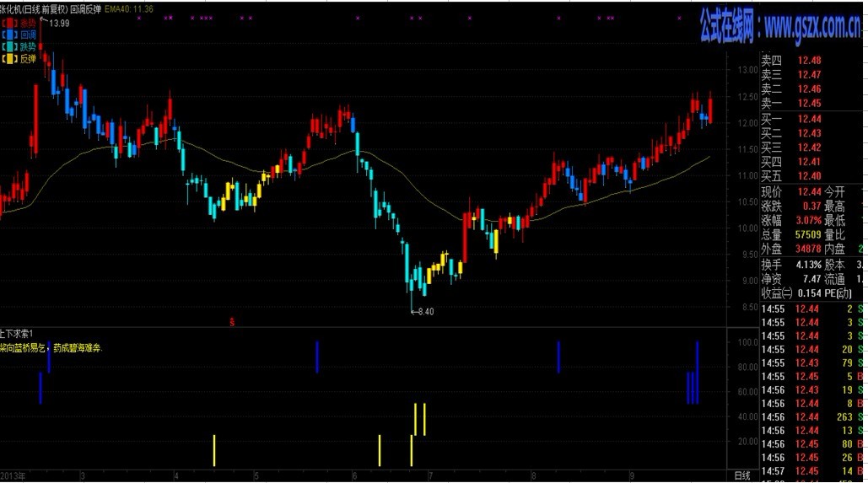The height and width of the screenshot is (483, 868).
Task: Click the 14:56 trade row with volume 26
Action: pyautogui.click(x=814, y=458)
